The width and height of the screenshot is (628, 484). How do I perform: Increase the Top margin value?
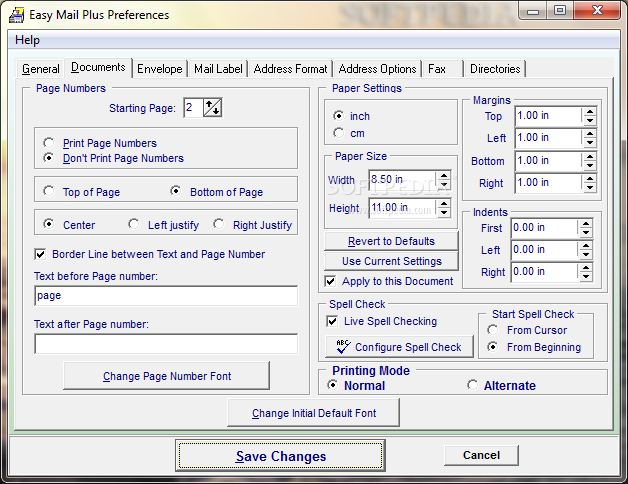click(589, 112)
